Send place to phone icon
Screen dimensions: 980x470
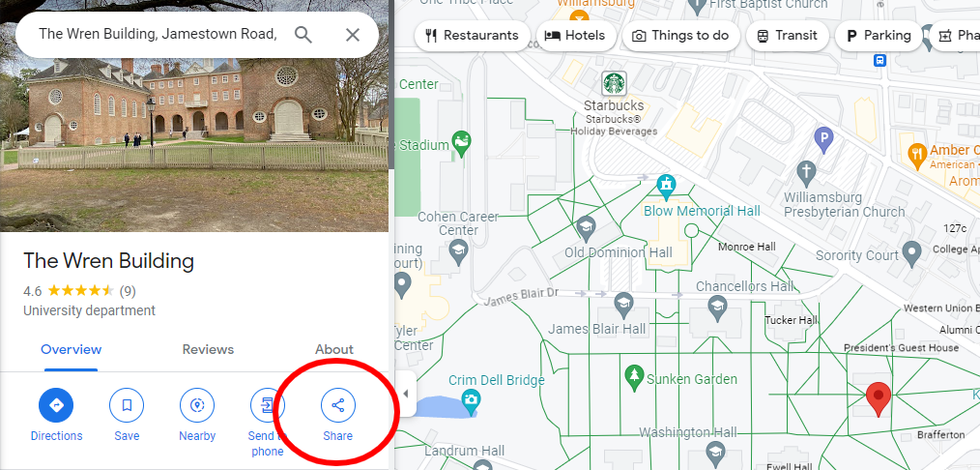click(x=268, y=405)
